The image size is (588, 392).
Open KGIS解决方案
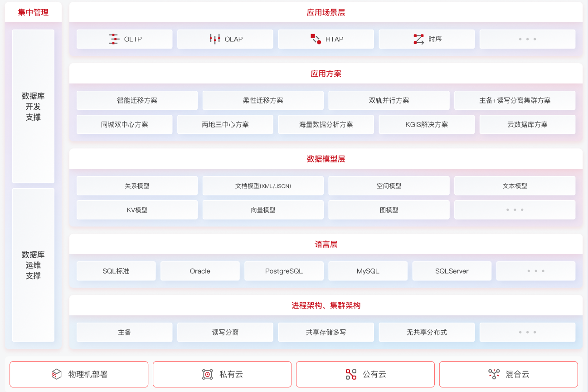[427, 124]
